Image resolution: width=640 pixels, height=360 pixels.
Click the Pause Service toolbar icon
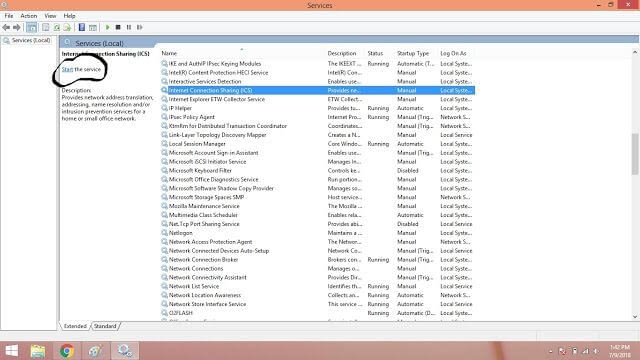click(129, 27)
